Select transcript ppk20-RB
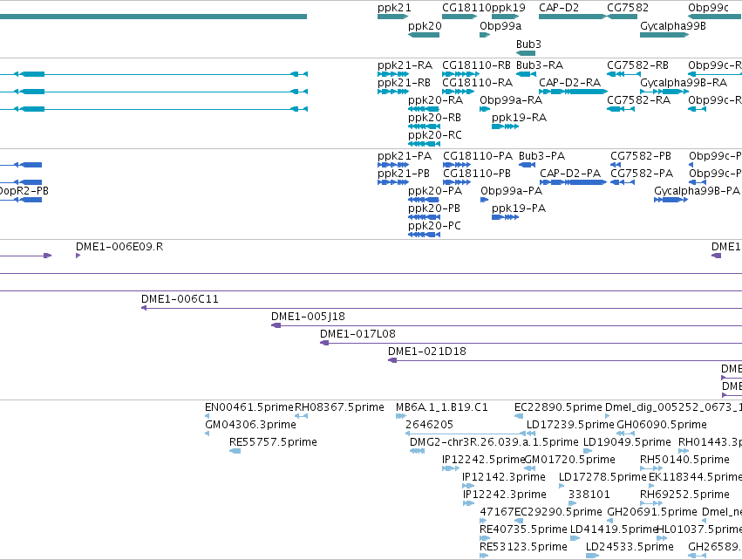Screen dimensions: 742x560 pyautogui.click(x=424, y=126)
